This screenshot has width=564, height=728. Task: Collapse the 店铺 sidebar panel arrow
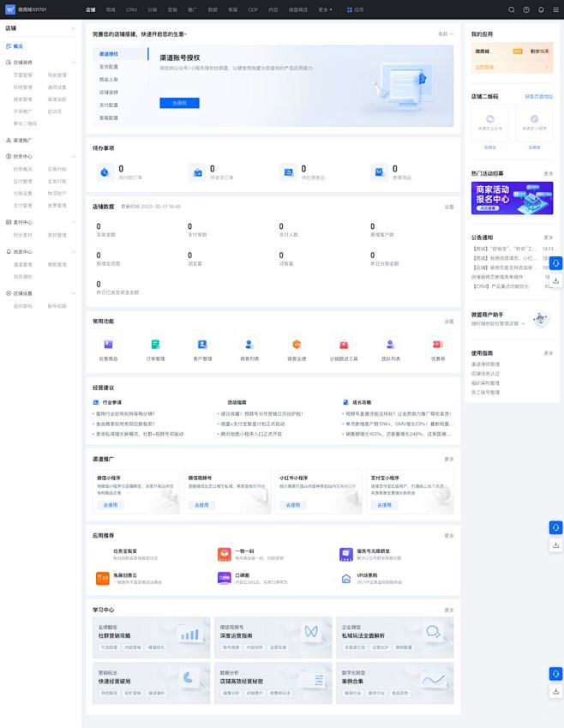click(74, 28)
